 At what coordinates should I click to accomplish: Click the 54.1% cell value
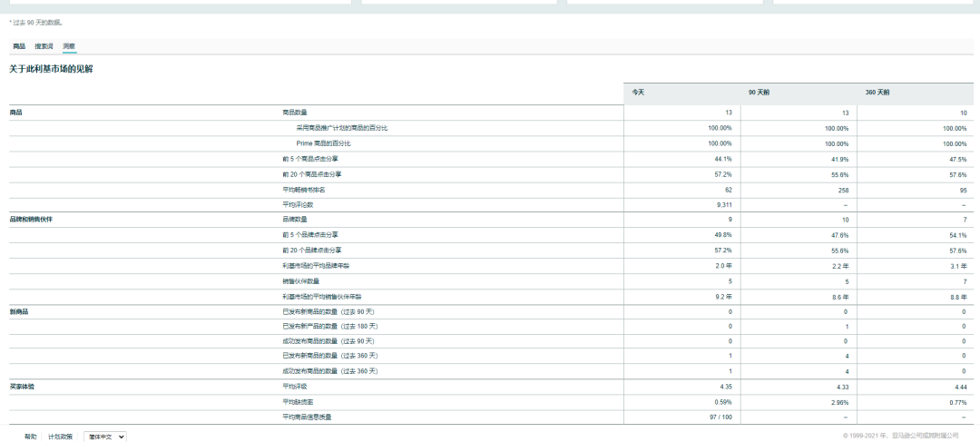click(957, 236)
